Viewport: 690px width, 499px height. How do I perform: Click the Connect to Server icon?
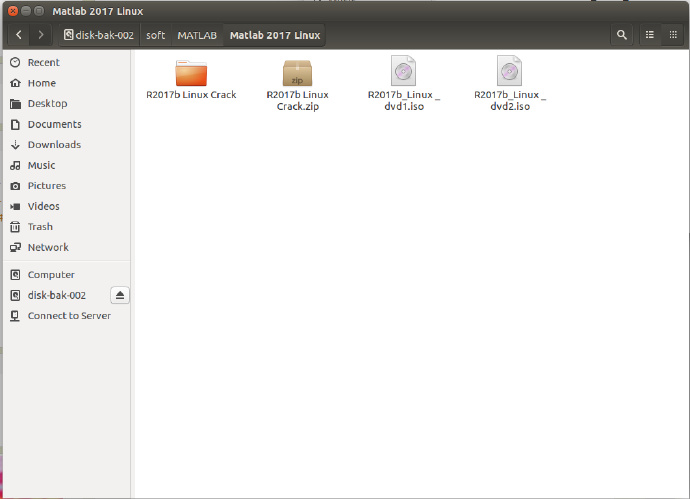[x=15, y=316]
